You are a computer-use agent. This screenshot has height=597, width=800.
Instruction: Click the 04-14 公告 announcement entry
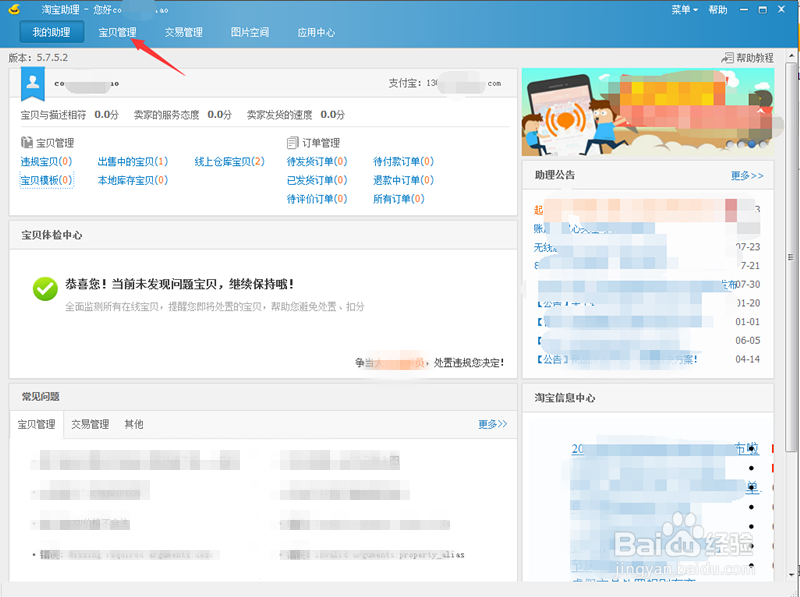pos(647,359)
